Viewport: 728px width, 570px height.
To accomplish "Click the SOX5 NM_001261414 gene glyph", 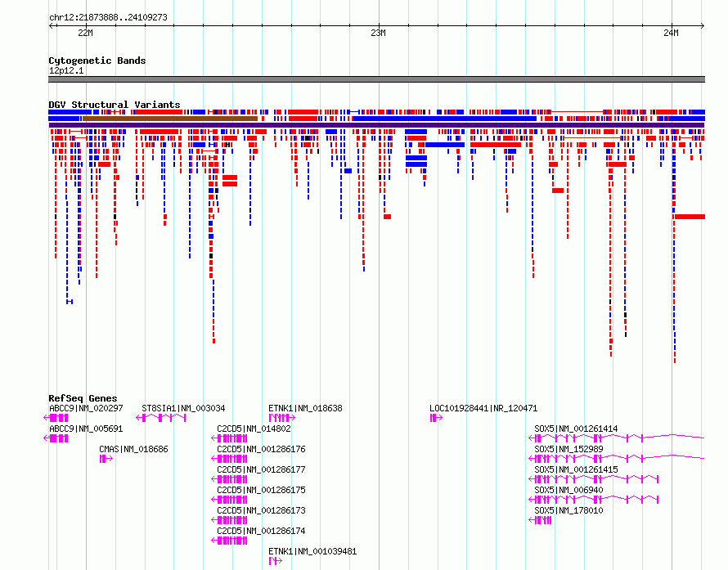I will pyautogui.click(x=617, y=438).
